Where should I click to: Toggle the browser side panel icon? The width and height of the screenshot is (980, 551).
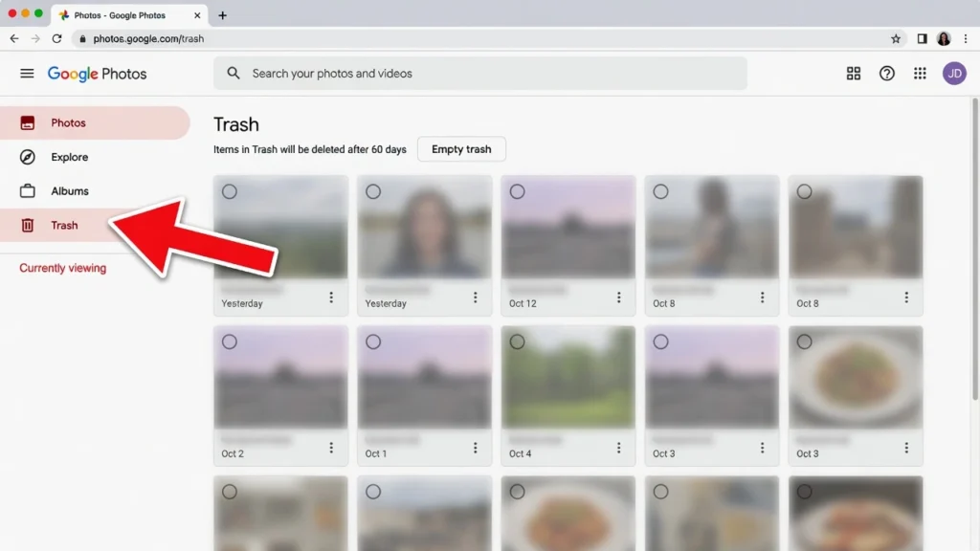pyautogui.click(x=922, y=38)
